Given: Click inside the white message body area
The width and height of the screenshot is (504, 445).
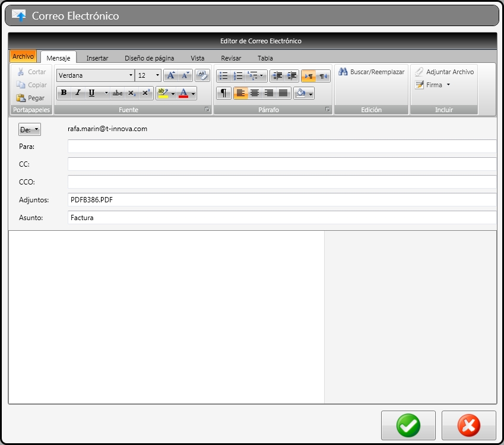Looking at the screenshot, I should point(166,317).
